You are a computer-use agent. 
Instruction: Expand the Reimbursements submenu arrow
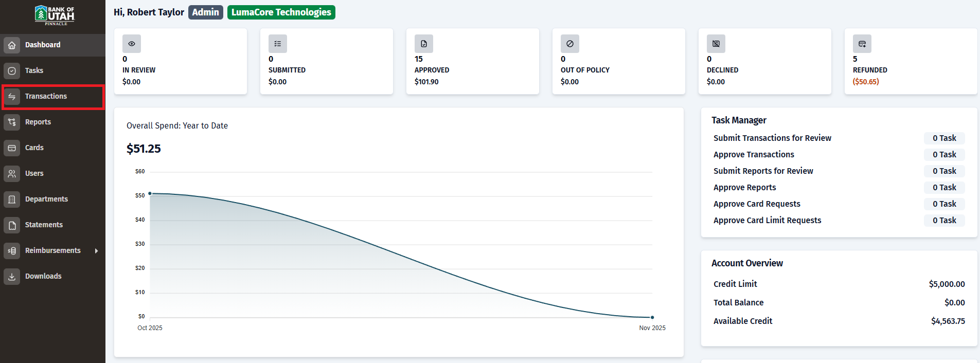pyautogui.click(x=96, y=251)
